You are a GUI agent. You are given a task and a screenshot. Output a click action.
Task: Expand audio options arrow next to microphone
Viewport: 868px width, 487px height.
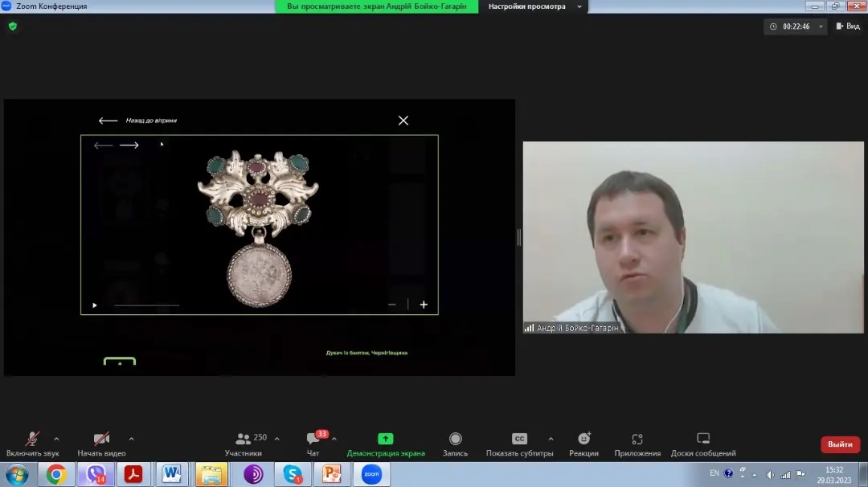(56, 439)
